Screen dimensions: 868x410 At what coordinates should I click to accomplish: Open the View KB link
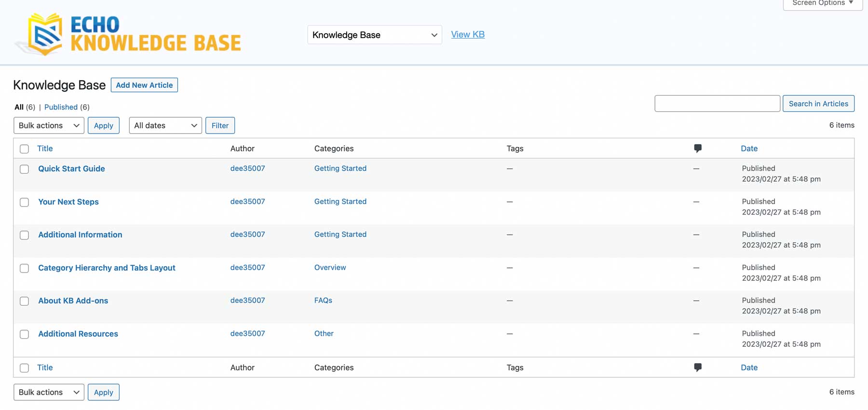[467, 35]
